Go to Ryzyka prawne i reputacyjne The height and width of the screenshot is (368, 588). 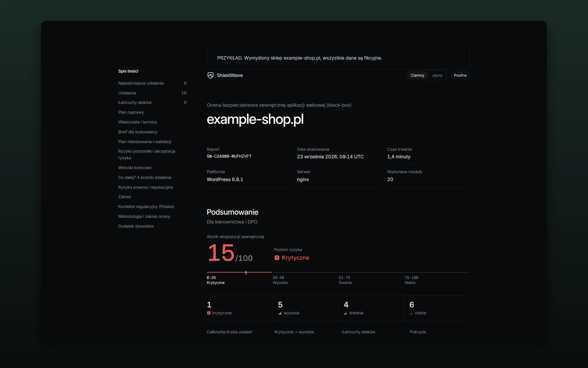coord(146,187)
